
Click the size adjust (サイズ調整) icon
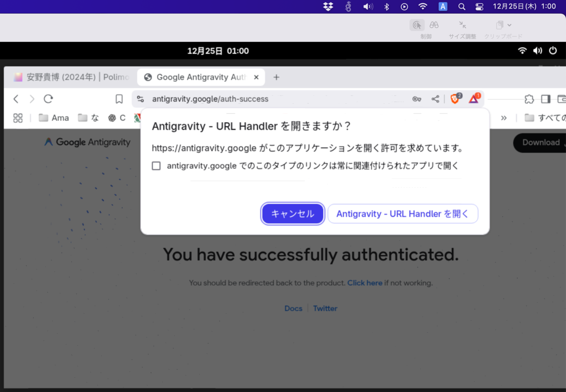pos(463,25)
